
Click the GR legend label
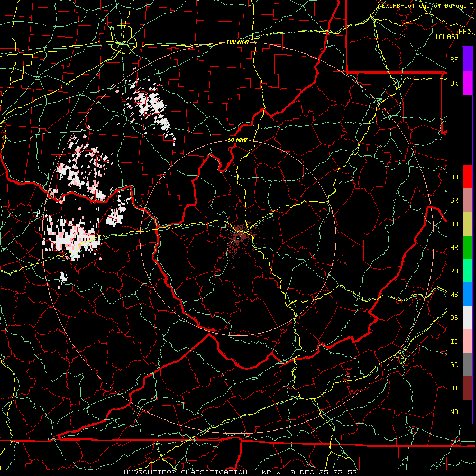454,200
